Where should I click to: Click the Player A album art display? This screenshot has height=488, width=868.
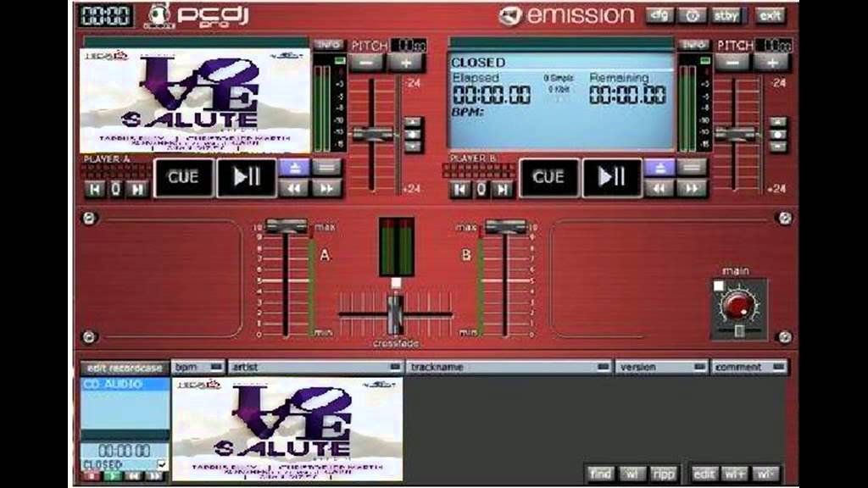(x=195, y=101)
